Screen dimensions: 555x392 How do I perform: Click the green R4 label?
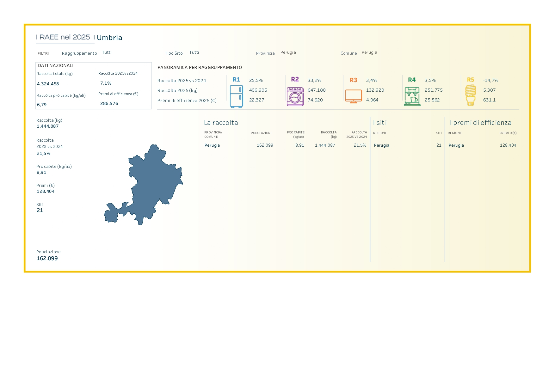[x=412, y=80]
